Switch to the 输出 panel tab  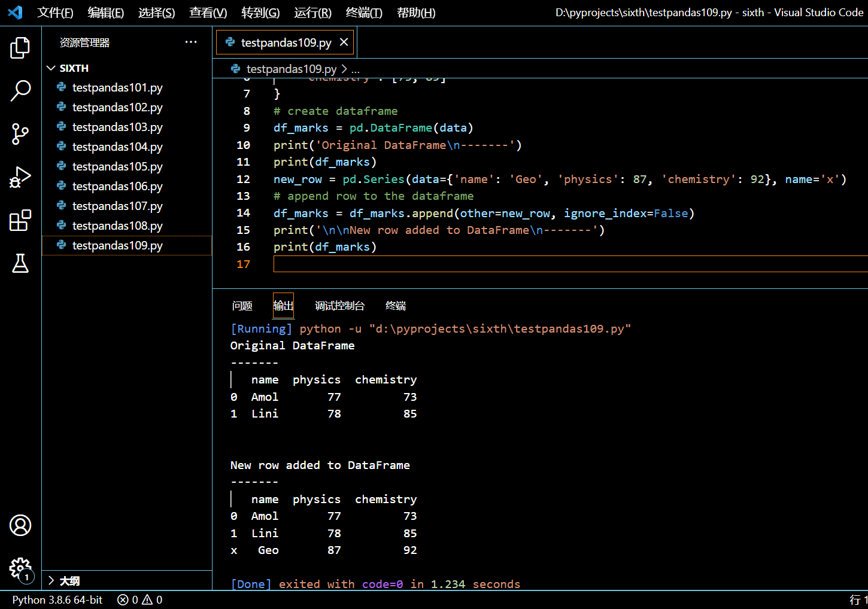[283, 306]
